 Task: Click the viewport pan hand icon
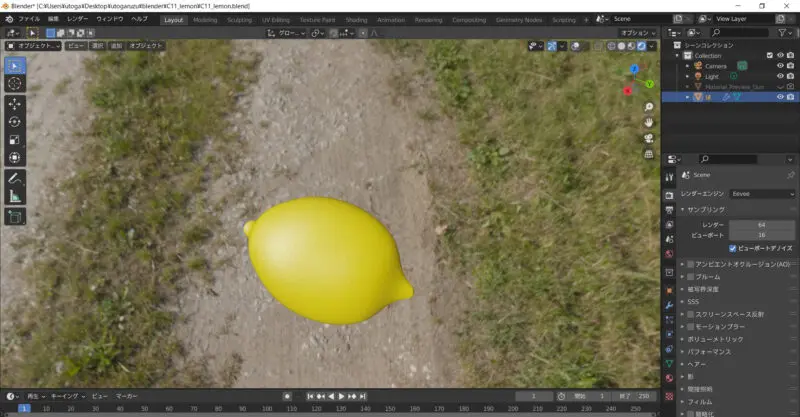pos(648,122)
